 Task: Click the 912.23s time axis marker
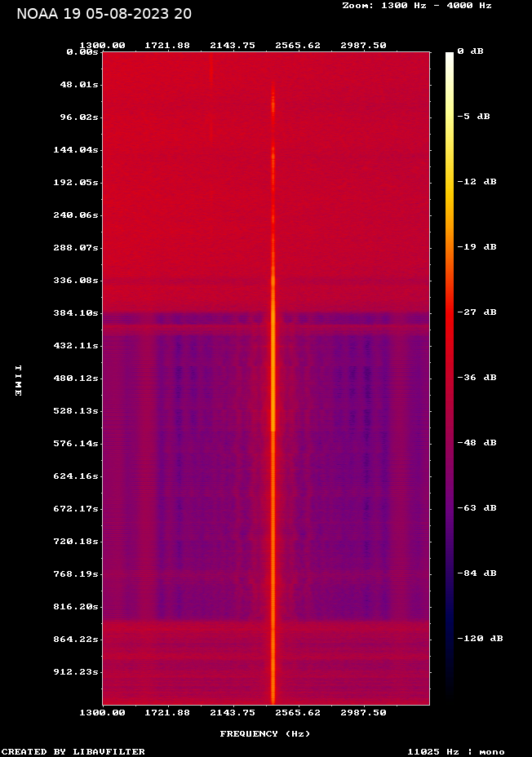tap(76, 672)
